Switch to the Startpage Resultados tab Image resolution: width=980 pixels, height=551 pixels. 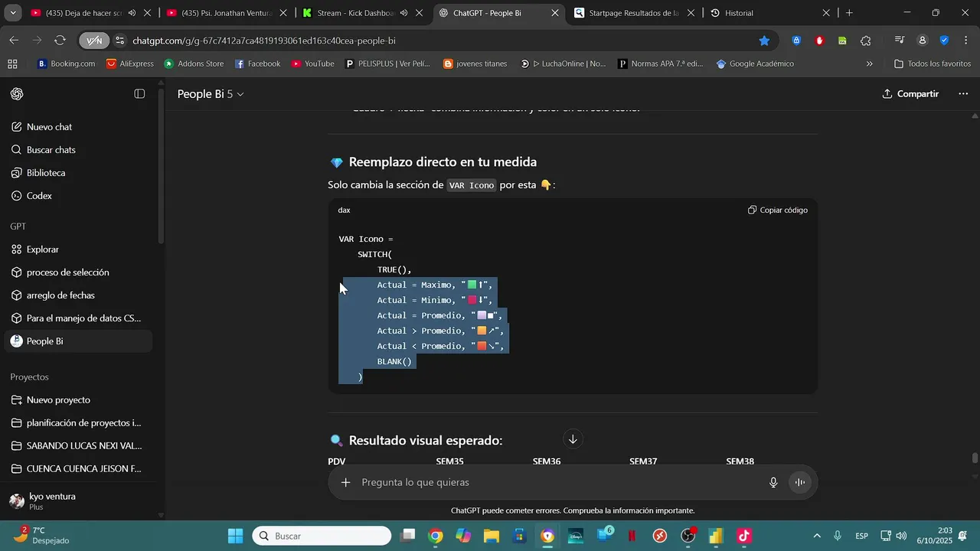[x=635, y=13]
